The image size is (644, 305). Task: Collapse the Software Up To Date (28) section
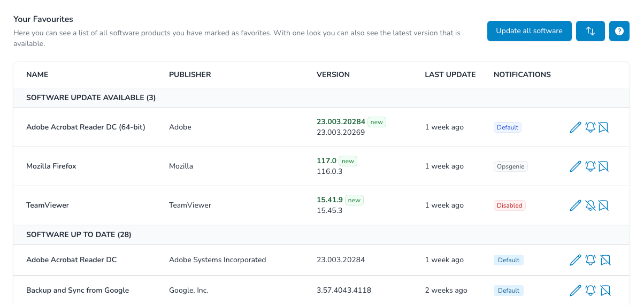point(321,235)
